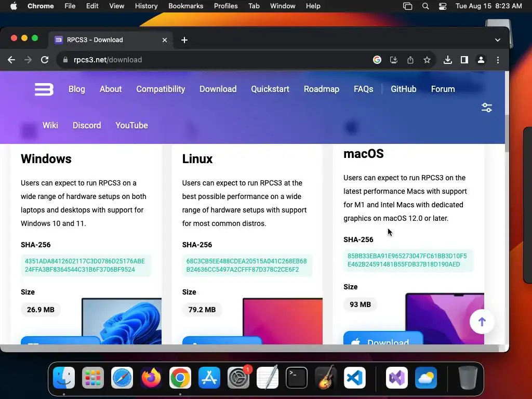Expand the tab search chevron
This screenshot has height=399, width=532.
[x=497, y=40]
